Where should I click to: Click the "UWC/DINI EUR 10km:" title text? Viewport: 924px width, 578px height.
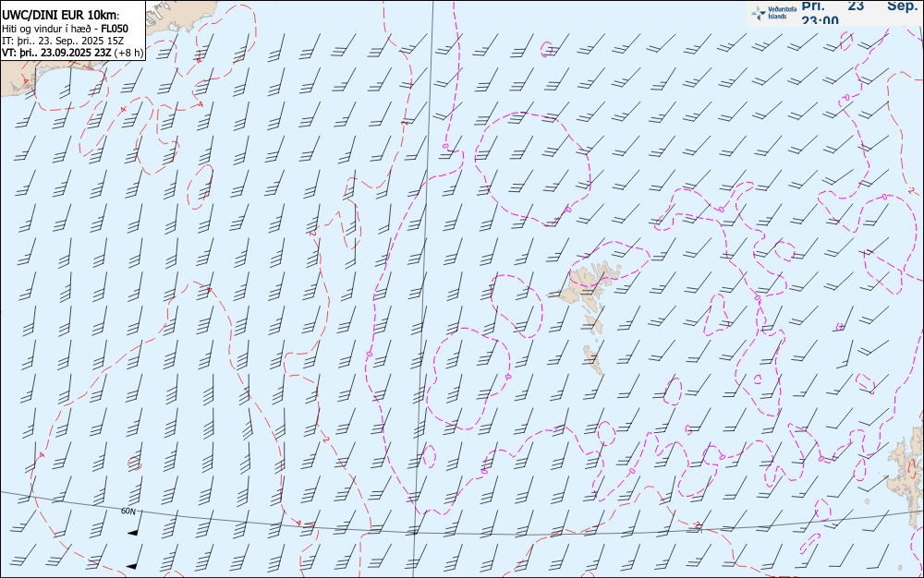(x=61, y=16)
